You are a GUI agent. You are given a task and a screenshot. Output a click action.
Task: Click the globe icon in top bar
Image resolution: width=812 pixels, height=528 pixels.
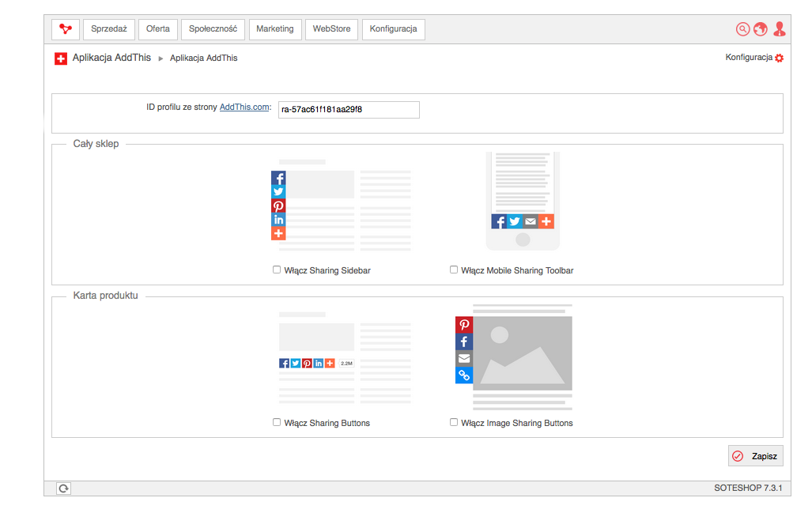click(x=761, y=29)
